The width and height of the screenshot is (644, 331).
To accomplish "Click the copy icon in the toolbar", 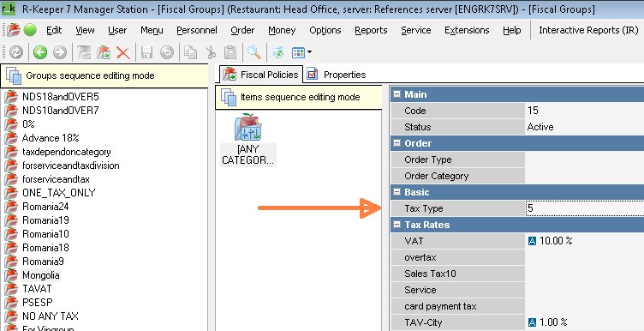I will (x=191, y=52).
